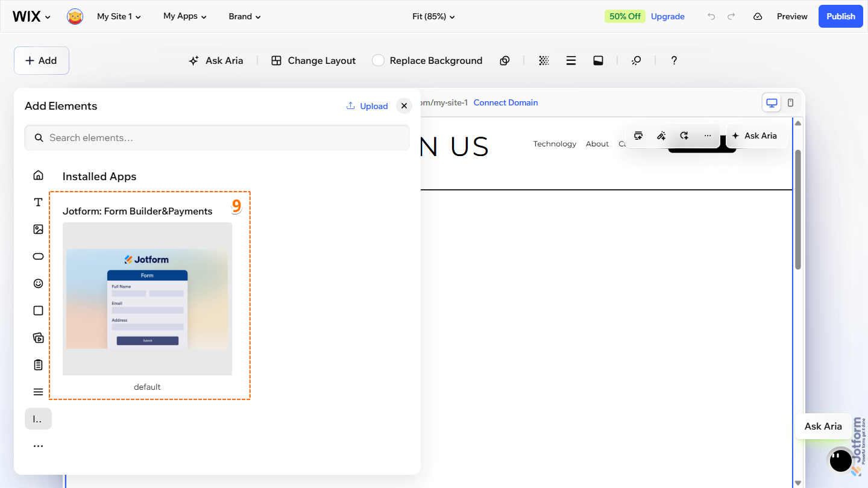Viewport: 868px width, 488px height.
Task: Click Jotform: Form Builder&Payments title
Action: [137, 211]
